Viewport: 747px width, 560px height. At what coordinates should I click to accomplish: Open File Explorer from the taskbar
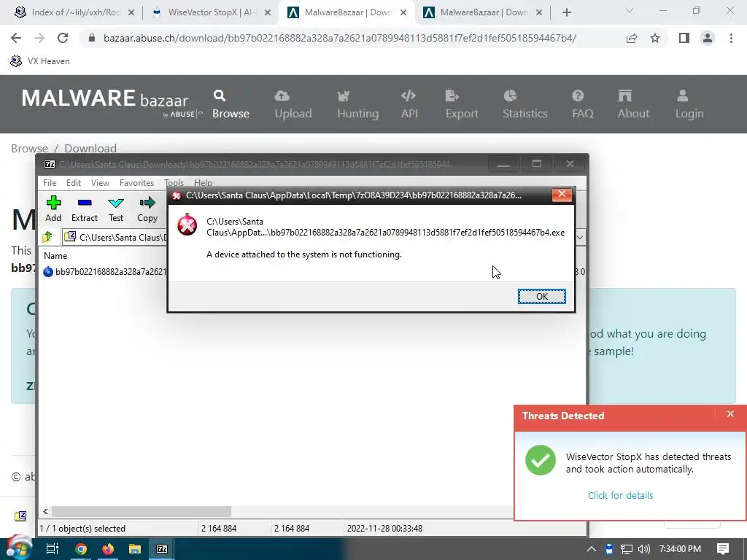[x=135, y=549]
